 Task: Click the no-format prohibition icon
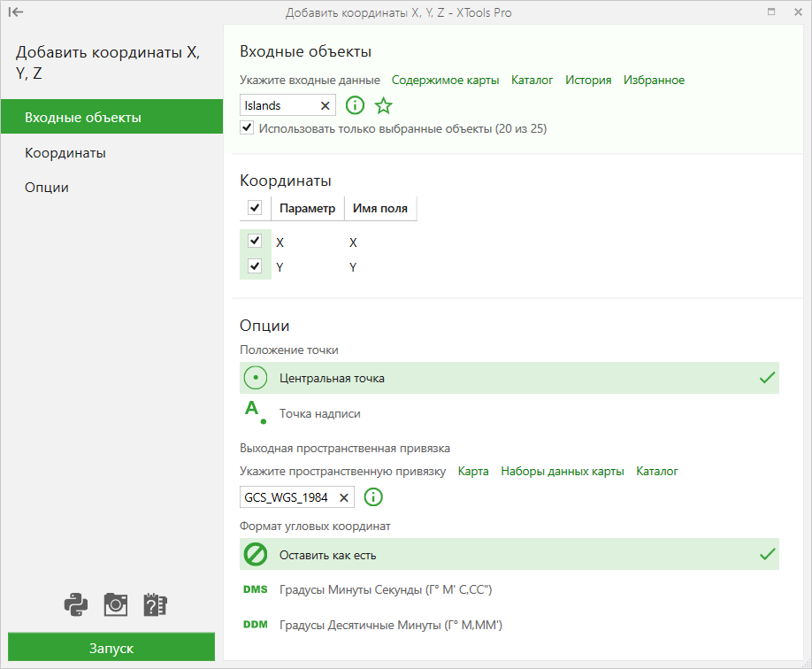tap(256, 555)
